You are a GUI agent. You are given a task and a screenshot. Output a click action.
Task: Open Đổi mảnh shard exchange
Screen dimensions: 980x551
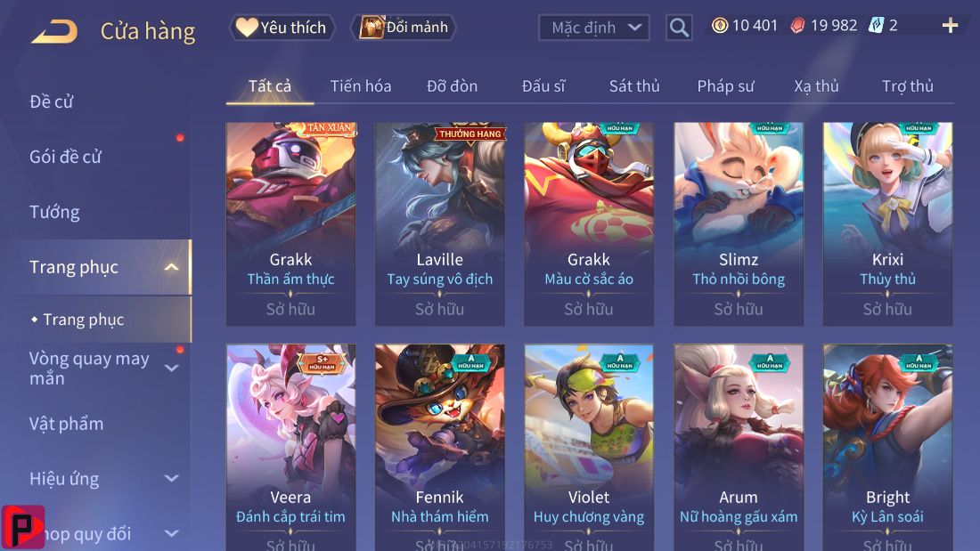tap(404, 28)
